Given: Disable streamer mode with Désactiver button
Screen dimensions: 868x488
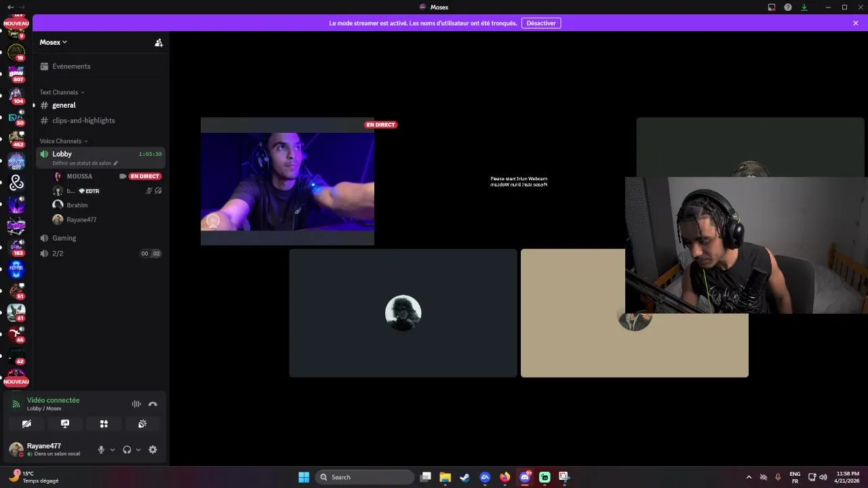Looking at the screenshot, I should click(541, 23).
